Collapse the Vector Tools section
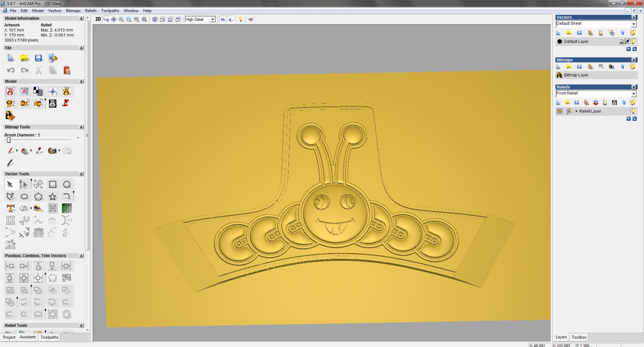 81,174
